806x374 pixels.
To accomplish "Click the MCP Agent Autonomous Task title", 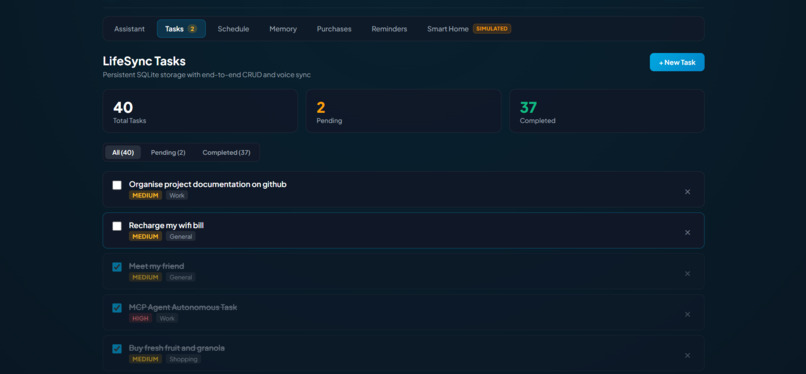I will [x=183, y=307].
